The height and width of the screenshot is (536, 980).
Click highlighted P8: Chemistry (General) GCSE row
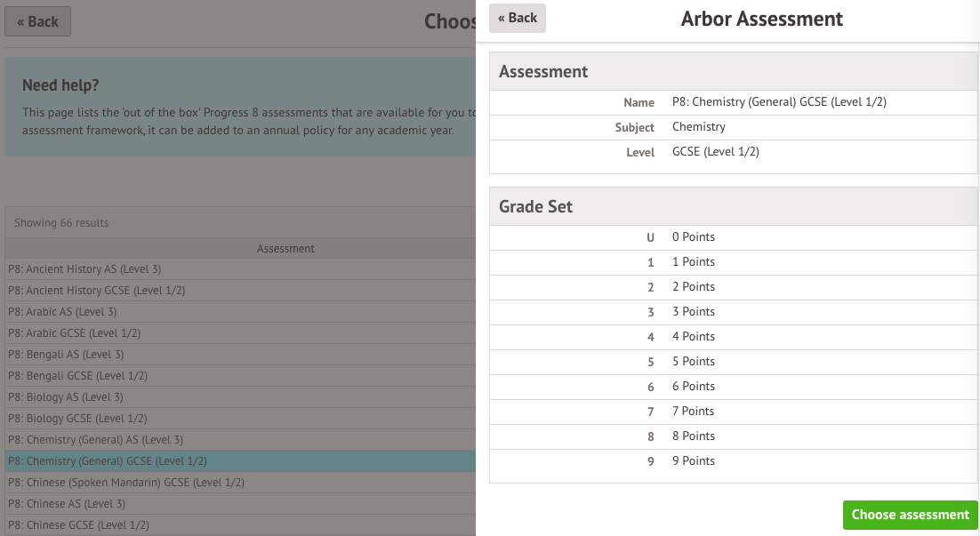[107, 461]
